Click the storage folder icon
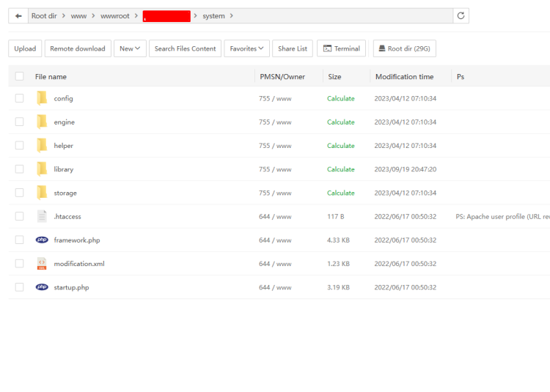Viewport: 550px width, 392px height. [x=42, y=193]
